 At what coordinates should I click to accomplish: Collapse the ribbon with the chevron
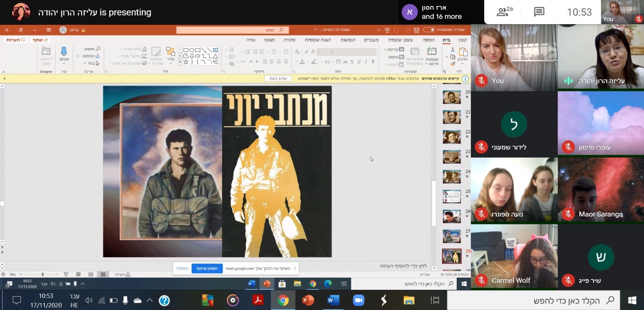[x=4, y=72]
